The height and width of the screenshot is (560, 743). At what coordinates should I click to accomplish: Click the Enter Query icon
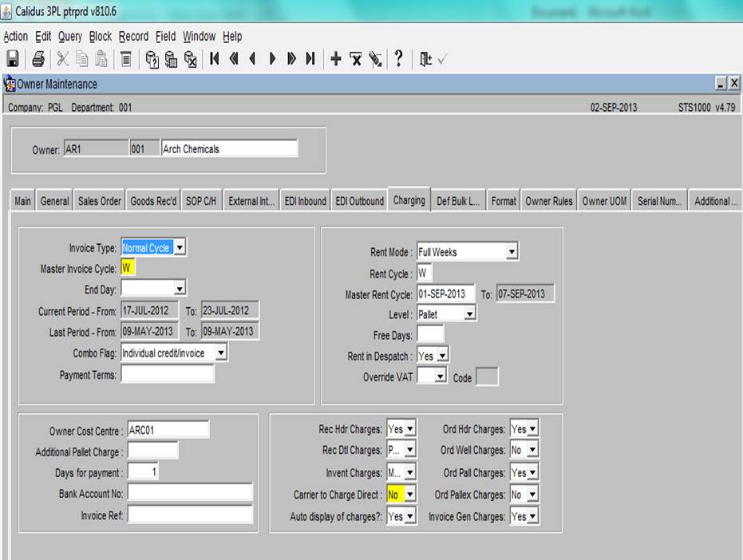point(152,59)
